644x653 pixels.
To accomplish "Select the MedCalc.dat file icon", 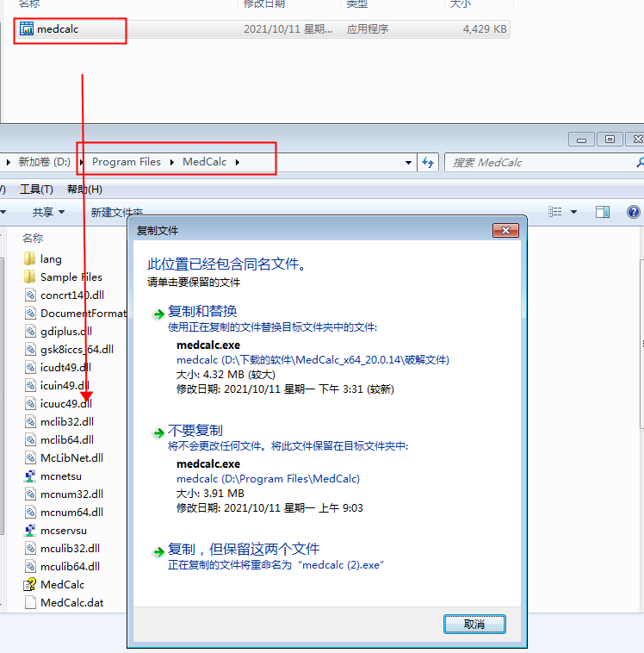I will [30, 603].
